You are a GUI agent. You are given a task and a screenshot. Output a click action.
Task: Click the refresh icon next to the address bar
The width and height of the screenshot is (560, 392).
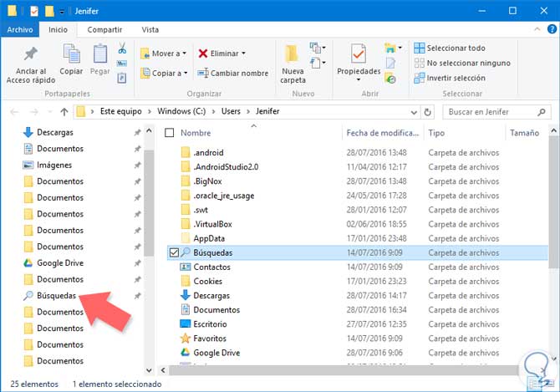point(427,112)
